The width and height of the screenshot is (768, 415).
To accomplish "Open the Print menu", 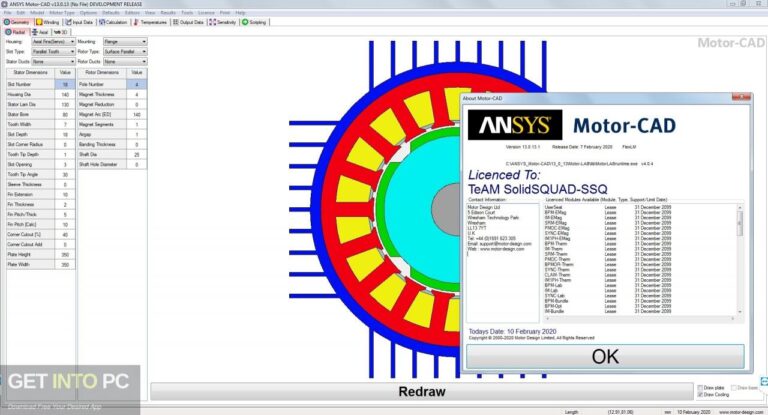I will click(225, 13).
